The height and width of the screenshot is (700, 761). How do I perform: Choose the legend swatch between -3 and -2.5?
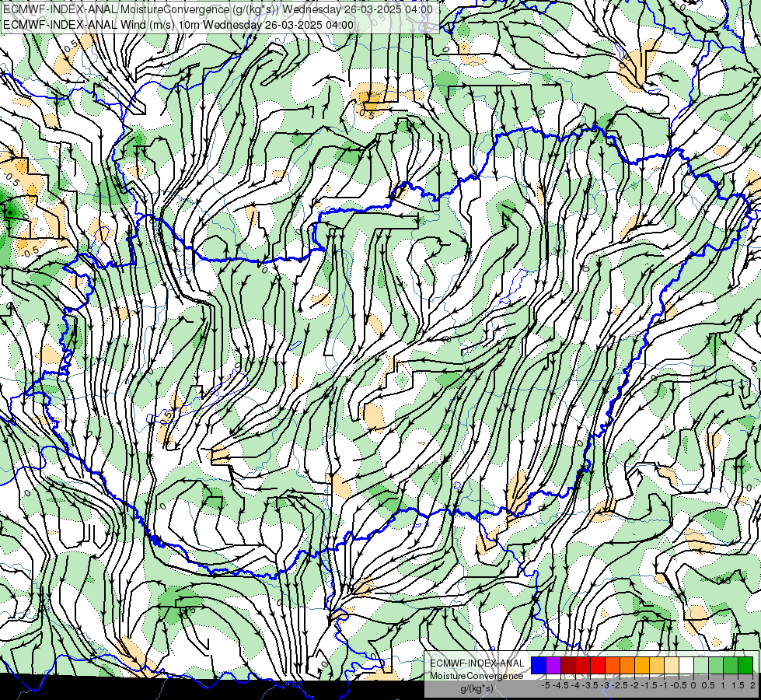[613, 666]
